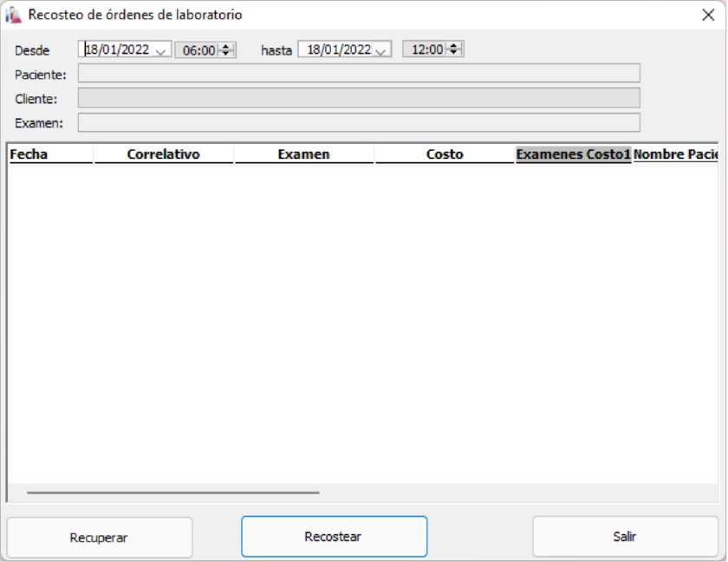Click the application icon in the title bar
Image resolution: width=728 pixels, height=562 pixels.
15,15
